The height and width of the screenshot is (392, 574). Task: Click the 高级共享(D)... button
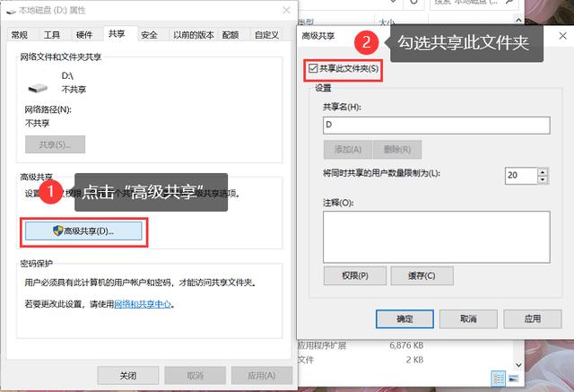tap(83, 231)
